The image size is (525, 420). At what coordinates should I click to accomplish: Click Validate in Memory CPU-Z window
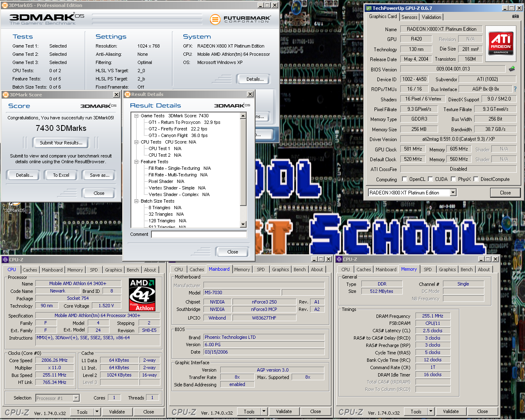point(451,411)
